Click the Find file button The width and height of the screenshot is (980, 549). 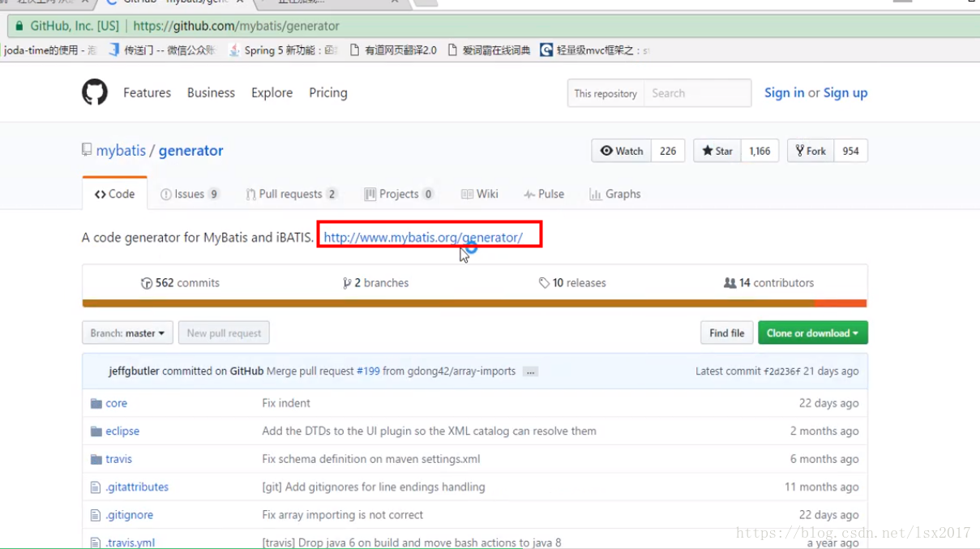(727, 333)
